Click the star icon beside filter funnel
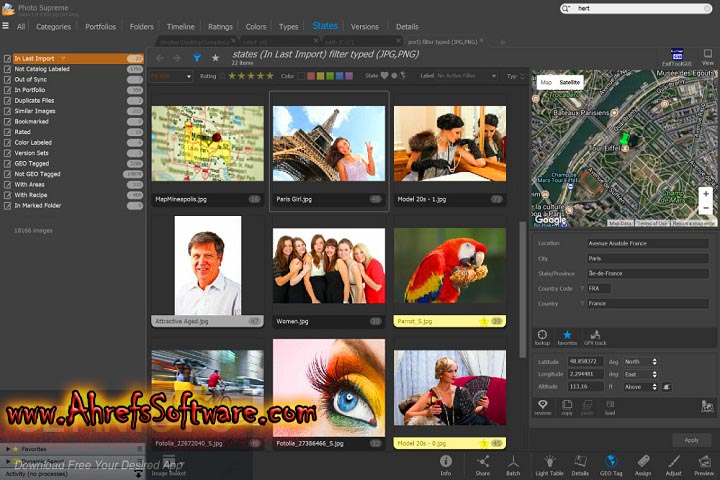The image size is (720, 480). pyautogui.click(x=215, y=58)
